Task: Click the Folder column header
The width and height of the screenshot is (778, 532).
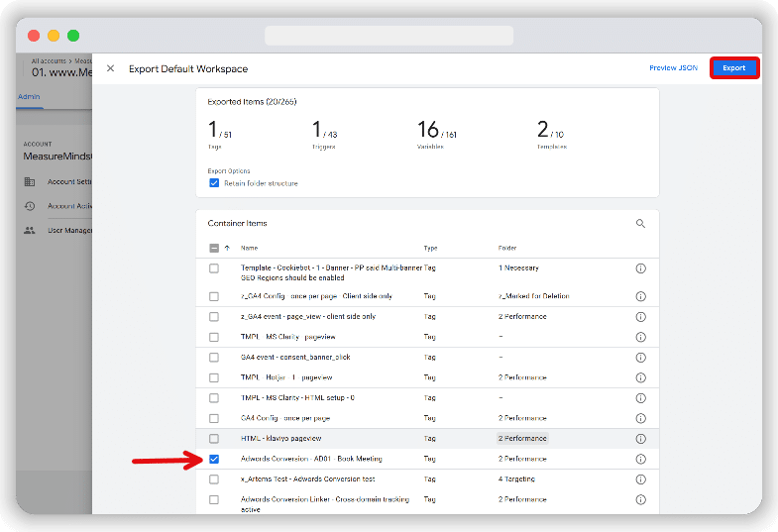Action: pyautogui.click(x=507, y=248)
